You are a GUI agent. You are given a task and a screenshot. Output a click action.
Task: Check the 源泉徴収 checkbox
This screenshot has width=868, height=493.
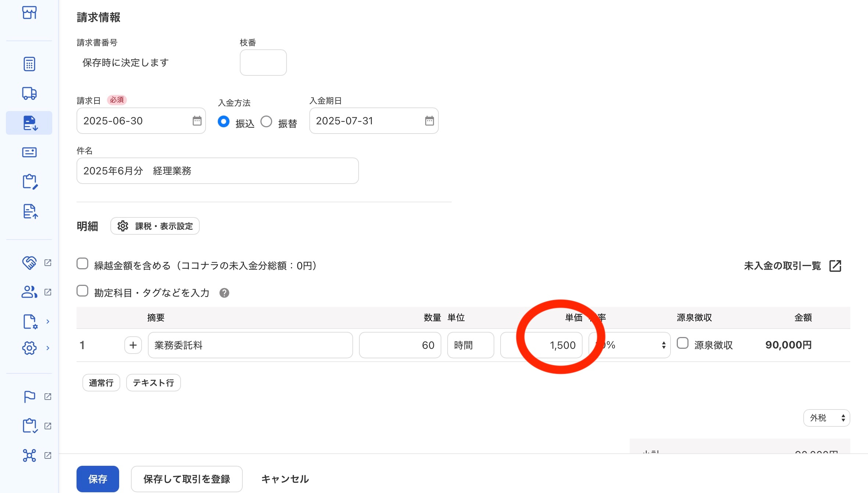[683, 343]
